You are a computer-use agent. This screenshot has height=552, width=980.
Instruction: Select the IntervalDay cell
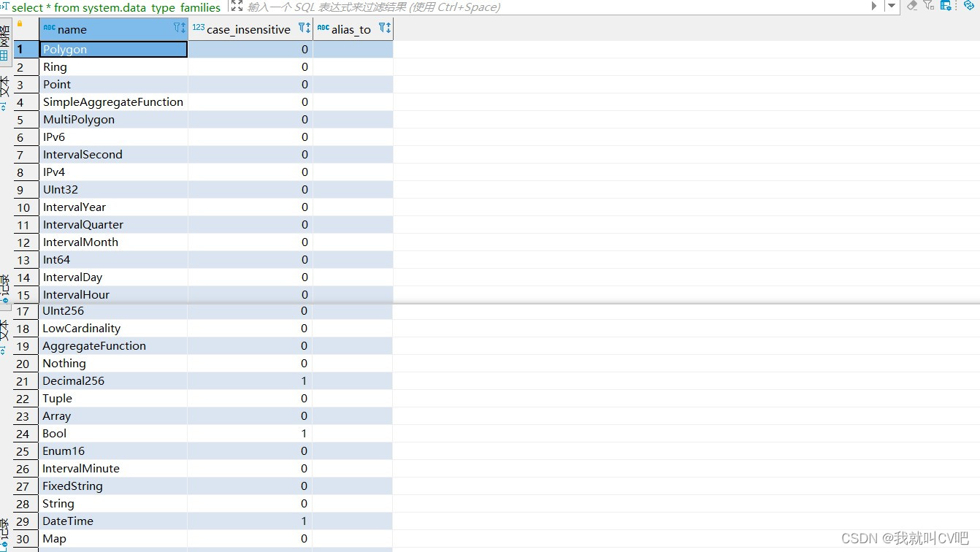pos(114,277)
